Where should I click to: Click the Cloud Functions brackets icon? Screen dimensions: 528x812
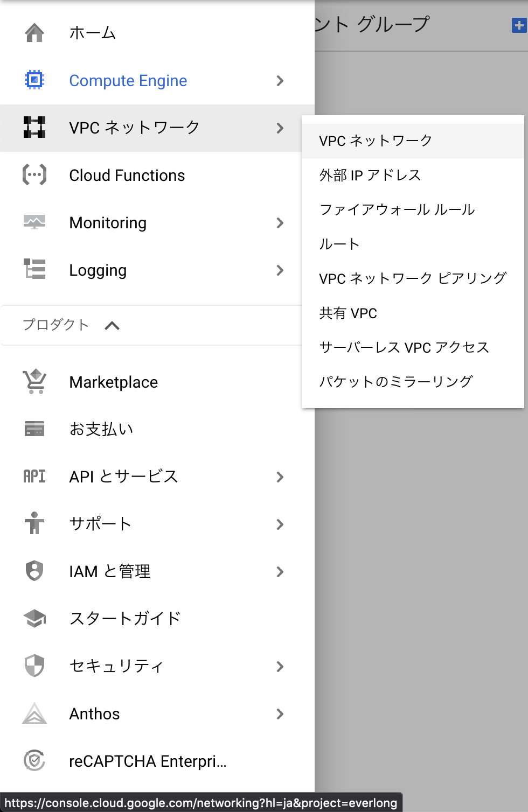34,175
